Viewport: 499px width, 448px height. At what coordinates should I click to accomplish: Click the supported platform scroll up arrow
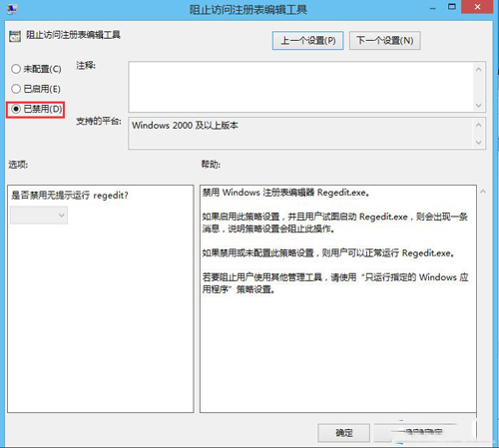click(x=478, y=125)
